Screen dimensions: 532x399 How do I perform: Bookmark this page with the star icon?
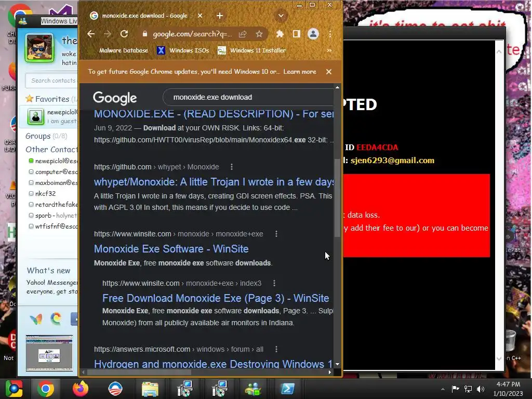pyautogui.click(x=259, y=34)
